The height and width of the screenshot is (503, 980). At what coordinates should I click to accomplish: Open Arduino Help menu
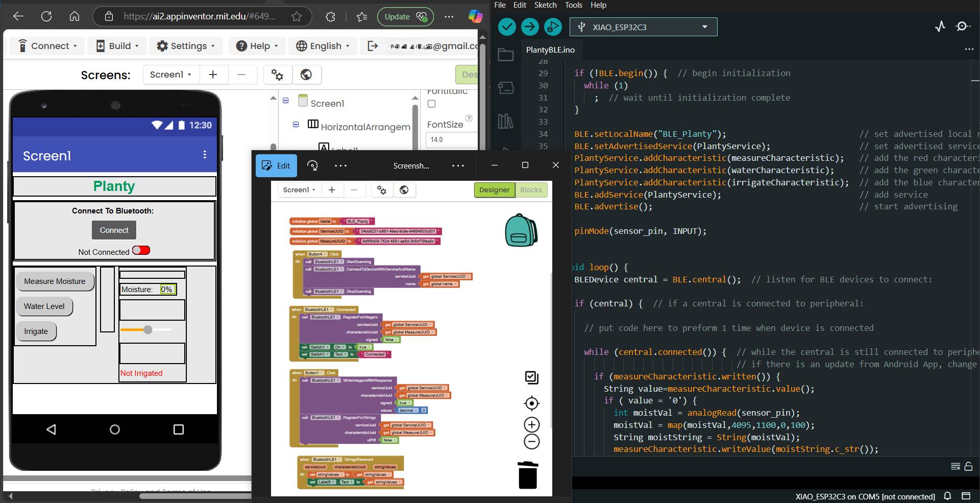coord(598,5)
